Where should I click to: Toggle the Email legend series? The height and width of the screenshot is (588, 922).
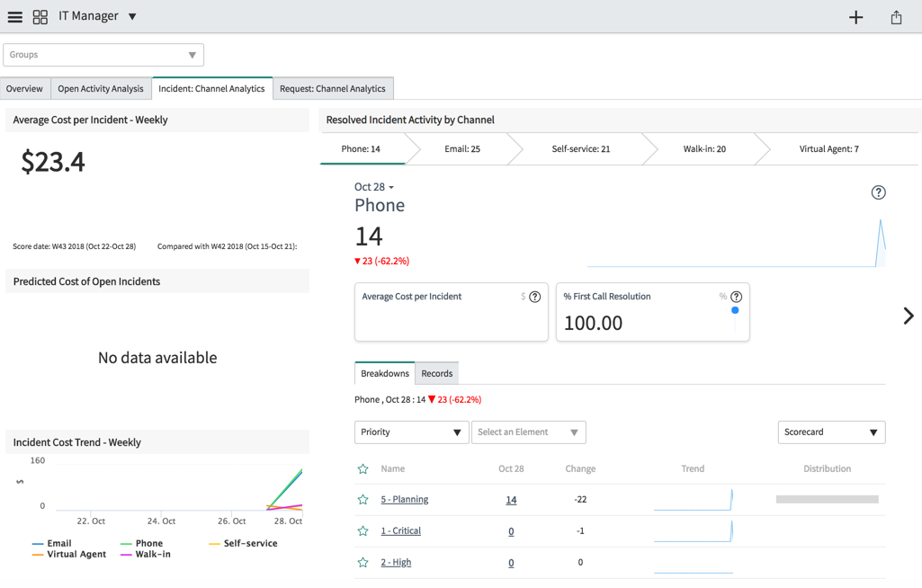(52, 543)
